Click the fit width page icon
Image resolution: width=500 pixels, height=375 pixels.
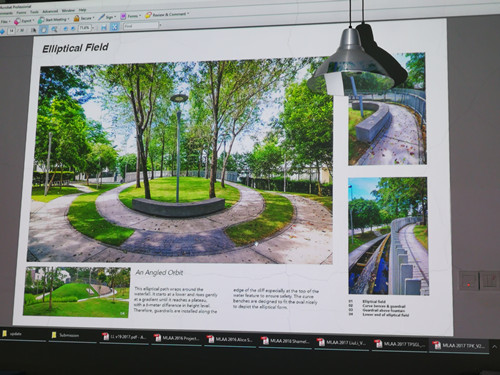click(104, 28)
